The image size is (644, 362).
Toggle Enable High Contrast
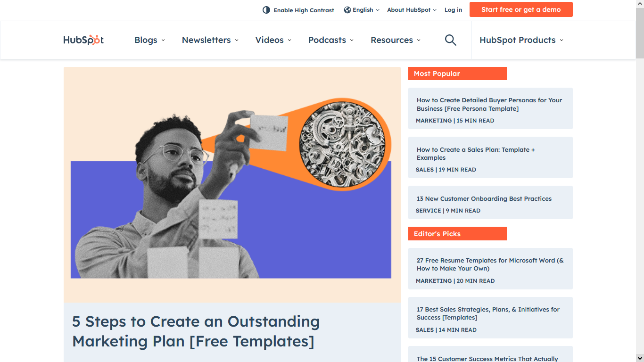click(298, 10)
